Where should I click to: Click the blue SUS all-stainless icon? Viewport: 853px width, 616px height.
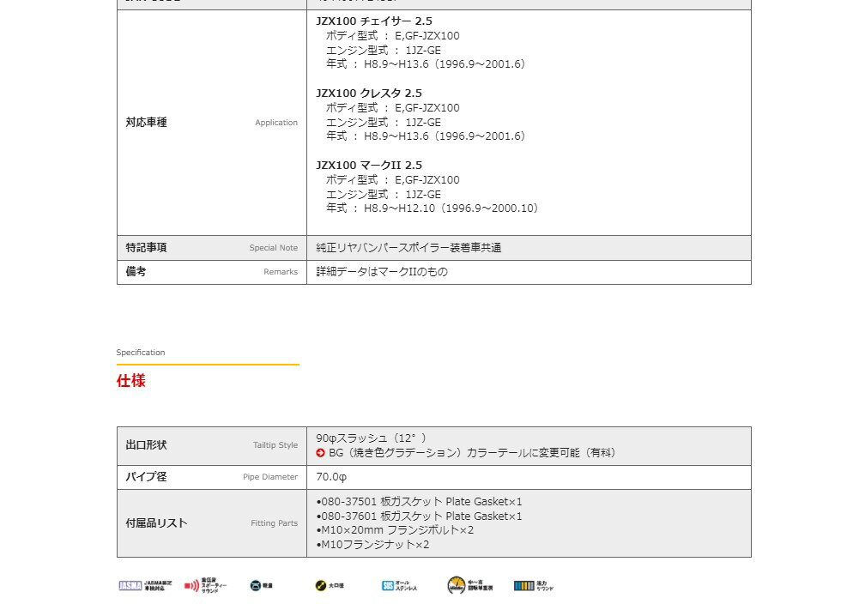point(388,586)
